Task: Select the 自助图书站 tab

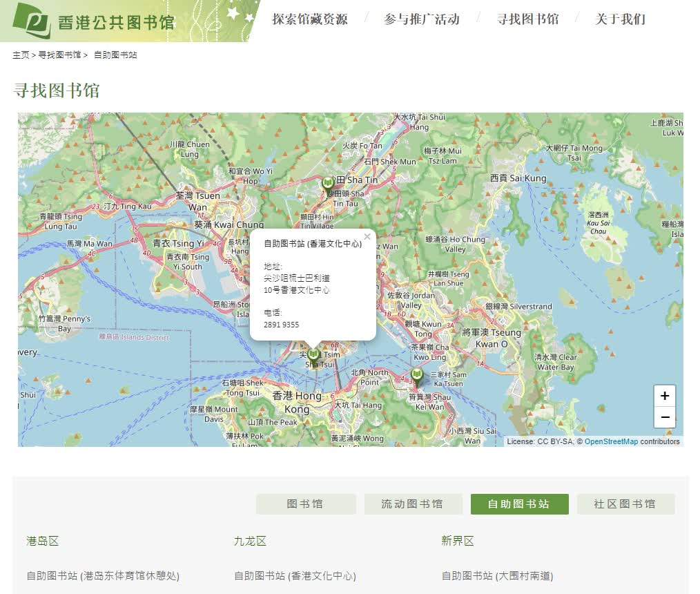Action: [519, 504]
